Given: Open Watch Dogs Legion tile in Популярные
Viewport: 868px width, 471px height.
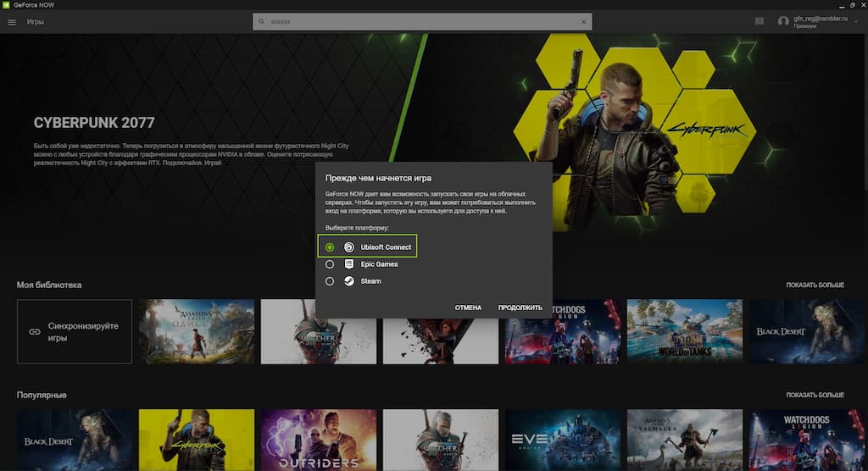Looking at the screenshot, I should tap(807, 440).
